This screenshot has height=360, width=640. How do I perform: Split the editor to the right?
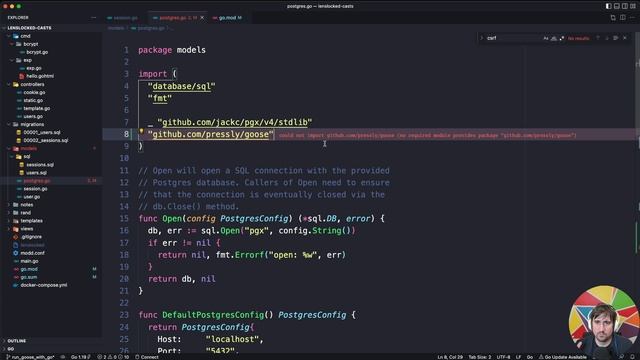coord(623,18)
